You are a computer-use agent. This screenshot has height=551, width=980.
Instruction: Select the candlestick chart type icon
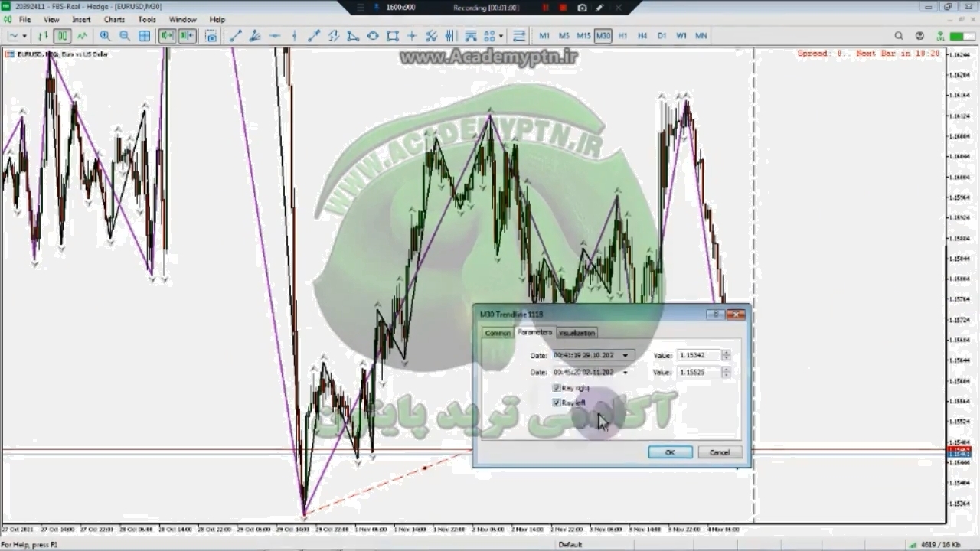pyautogui.click(x=62, y=36)
